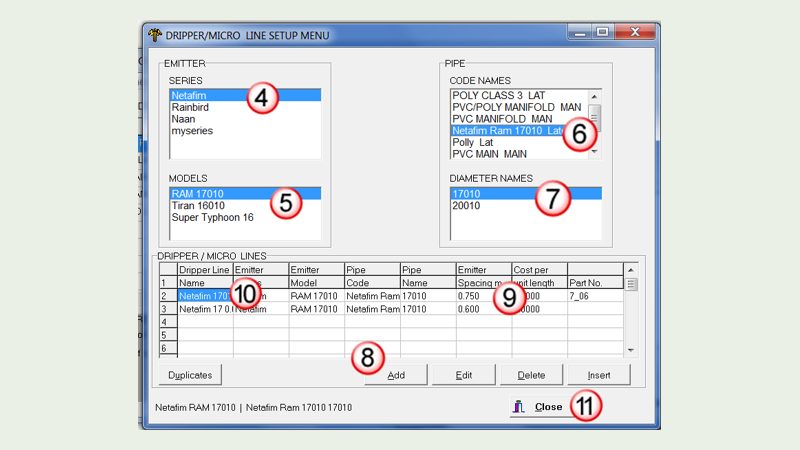Select PVC/POLY MANIFOLD MAN pipe code
The width and height of the screenshot is (800, 450).
pyautogui.click(x=519, y=107)
